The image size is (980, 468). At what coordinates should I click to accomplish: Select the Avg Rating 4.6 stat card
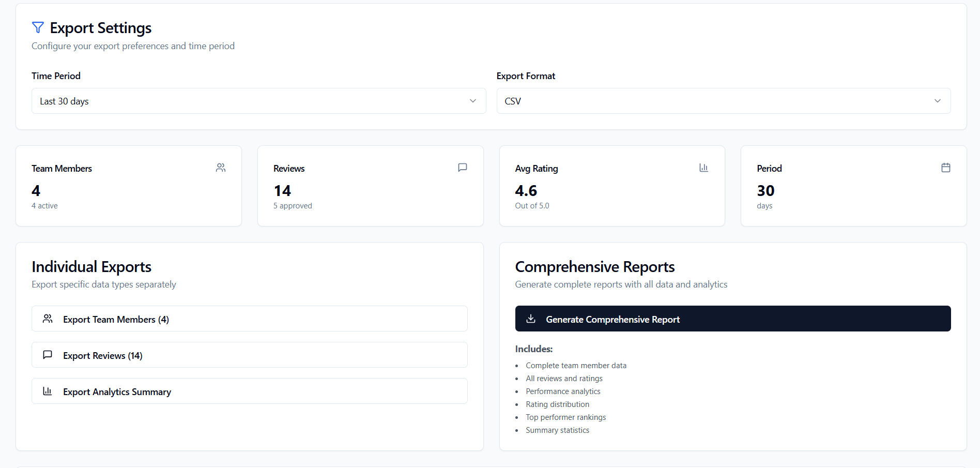(611, 186)
